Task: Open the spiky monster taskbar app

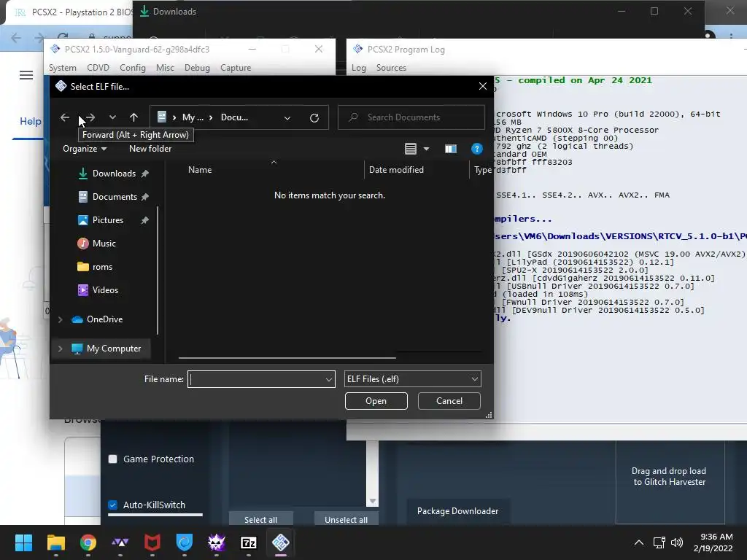Action: pos(216,542)
